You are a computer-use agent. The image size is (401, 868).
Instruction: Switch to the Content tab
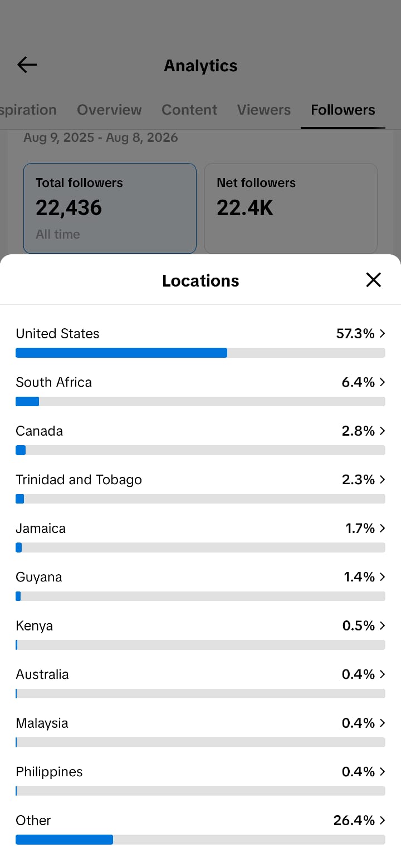point(189,110)
